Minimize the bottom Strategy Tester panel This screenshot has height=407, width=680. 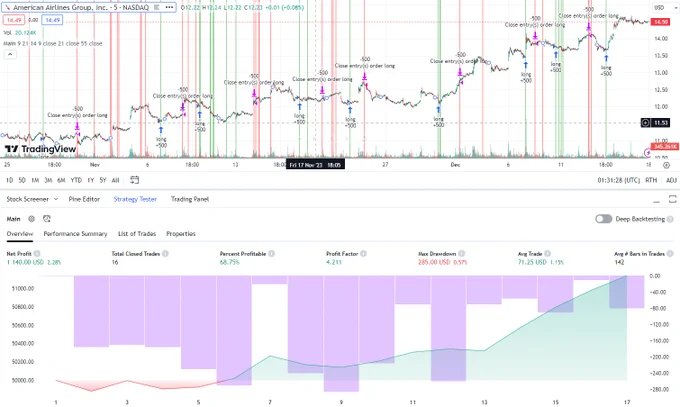tap(657, 200)
